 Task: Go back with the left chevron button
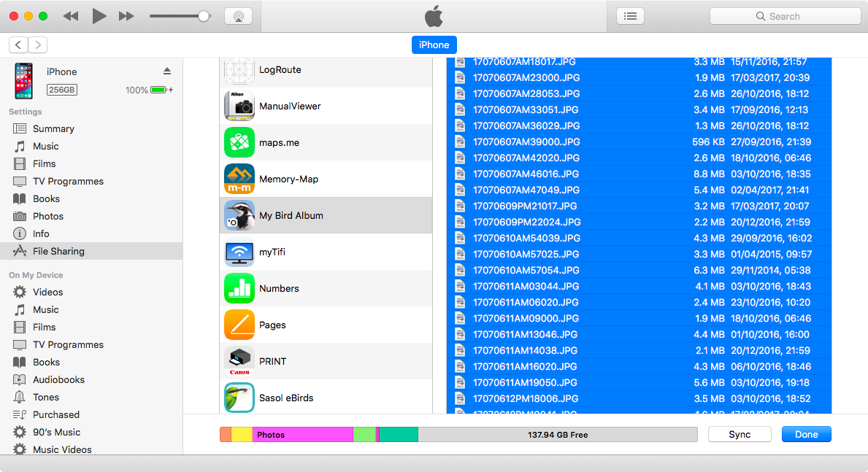pos(19,45)
